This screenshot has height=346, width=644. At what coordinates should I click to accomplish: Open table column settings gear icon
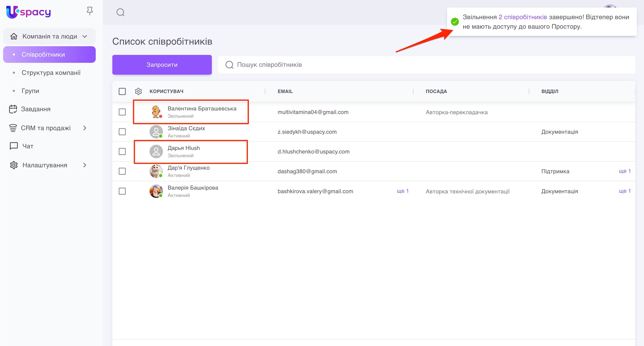tap(138, 91)
